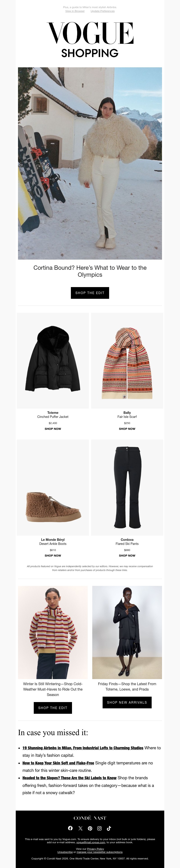Click the Condé Nast footer logo

(90, 818)
